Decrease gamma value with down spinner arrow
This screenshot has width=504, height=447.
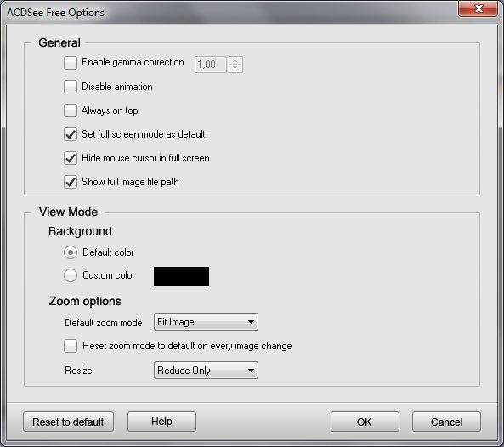click(235, 69)
